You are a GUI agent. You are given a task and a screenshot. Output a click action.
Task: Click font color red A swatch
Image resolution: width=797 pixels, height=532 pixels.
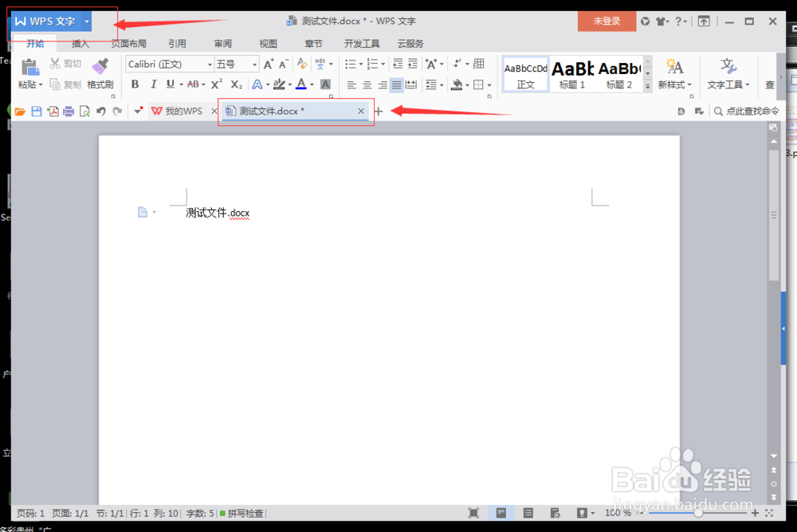(x=301, y=84)
